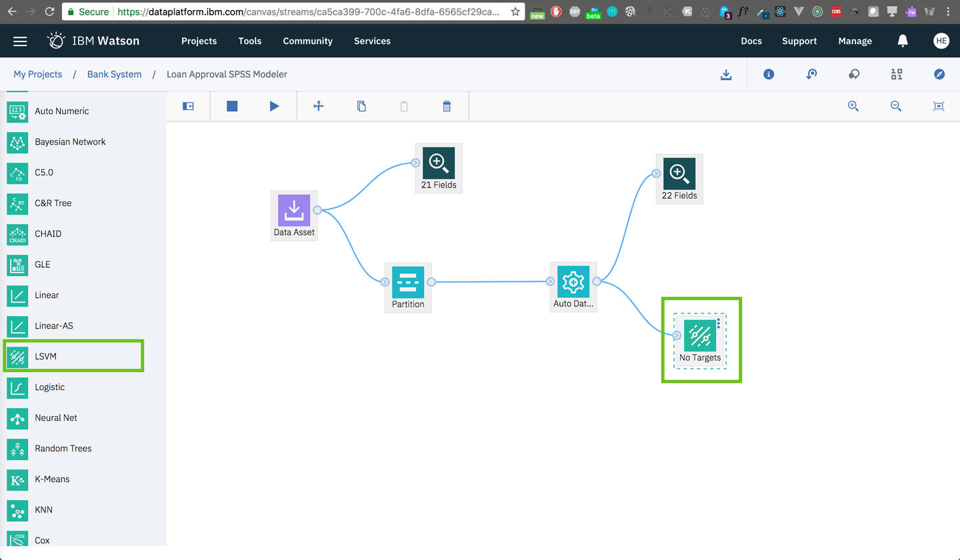960x560 pixels.
Task: Open the Bank System project link
Action: click(114, 74)
